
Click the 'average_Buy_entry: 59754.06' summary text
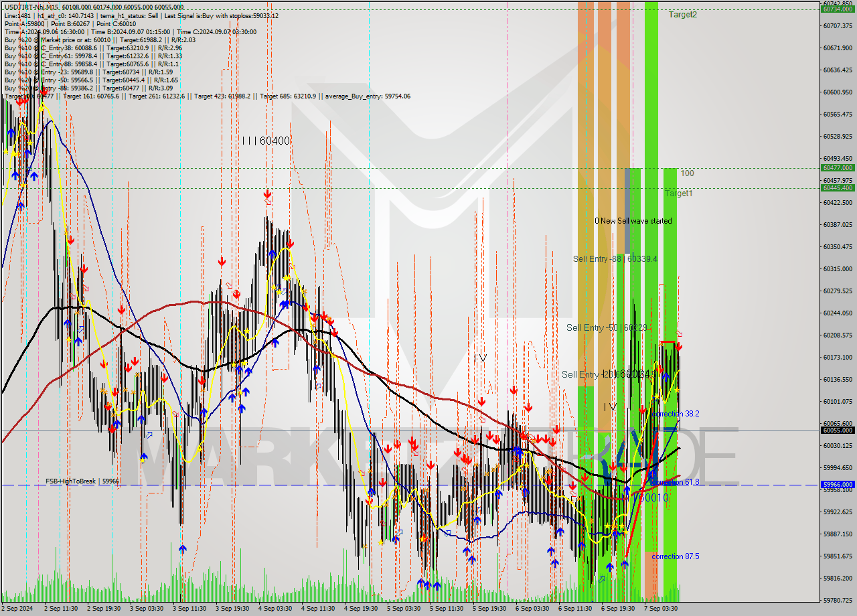(x=369, y=96)
